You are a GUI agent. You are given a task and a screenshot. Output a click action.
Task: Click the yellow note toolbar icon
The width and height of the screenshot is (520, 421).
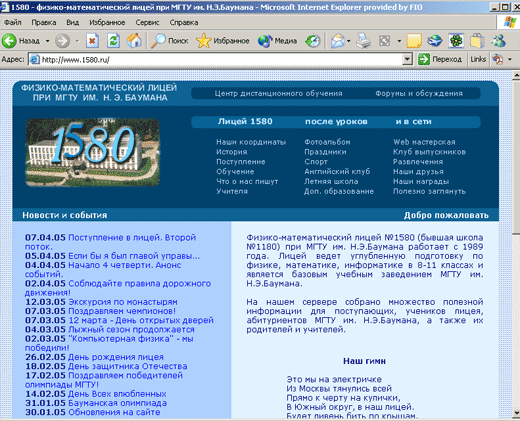[x=414, y=41]
